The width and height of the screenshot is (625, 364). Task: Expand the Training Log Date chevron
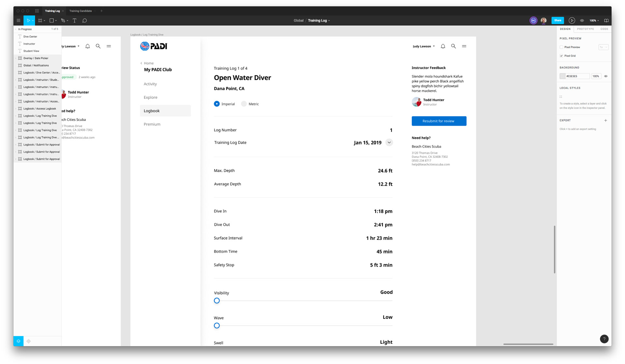389,142
